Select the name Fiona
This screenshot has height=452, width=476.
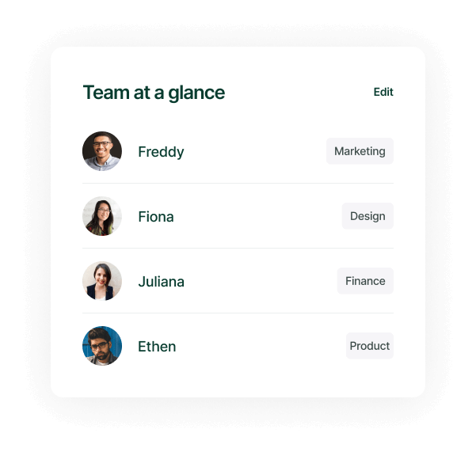click(x=156, y=217)
